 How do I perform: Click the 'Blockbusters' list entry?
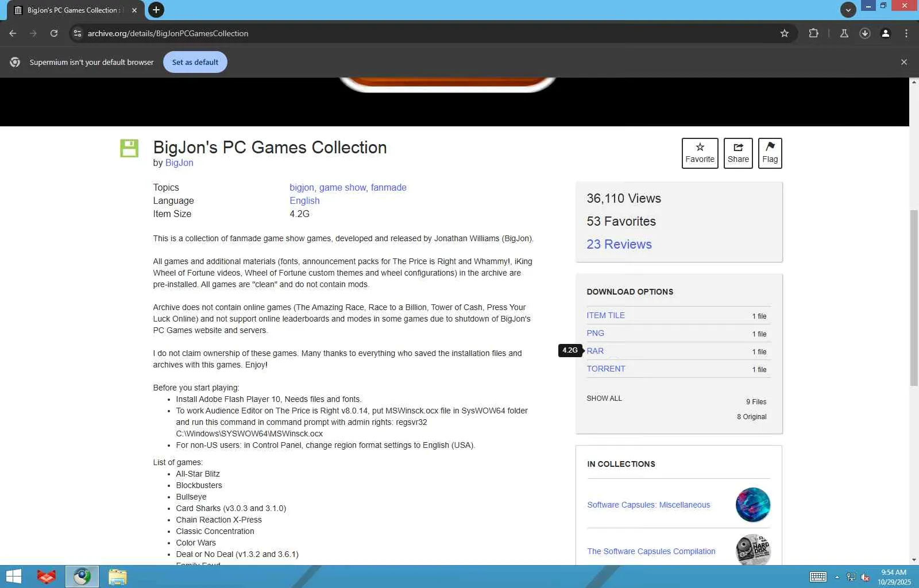(199, 486)
